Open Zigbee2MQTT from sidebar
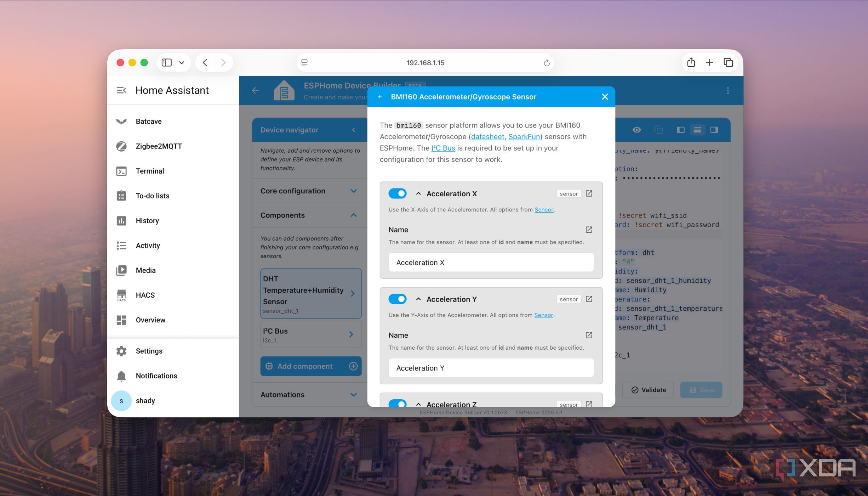The image size is (868, 496). pyautogui.click(x=173, y=146)
